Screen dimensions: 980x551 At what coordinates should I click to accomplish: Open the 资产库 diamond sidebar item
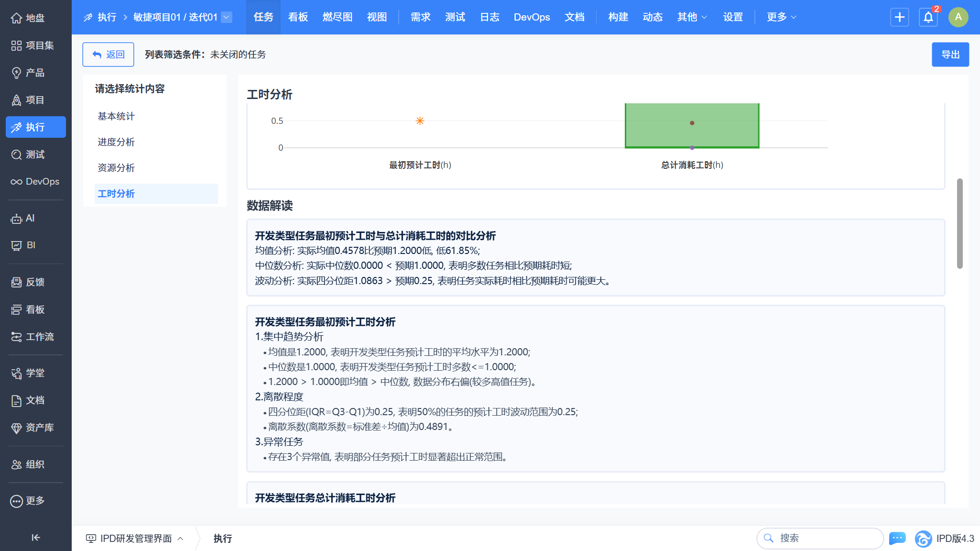pyautogui.click(x=33, y=428)
